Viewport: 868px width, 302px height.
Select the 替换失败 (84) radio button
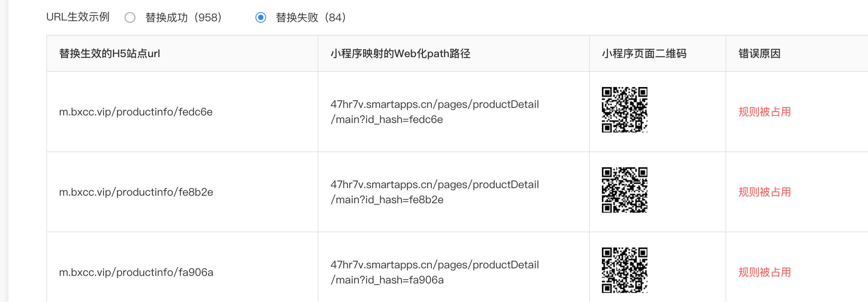(261, 17)
